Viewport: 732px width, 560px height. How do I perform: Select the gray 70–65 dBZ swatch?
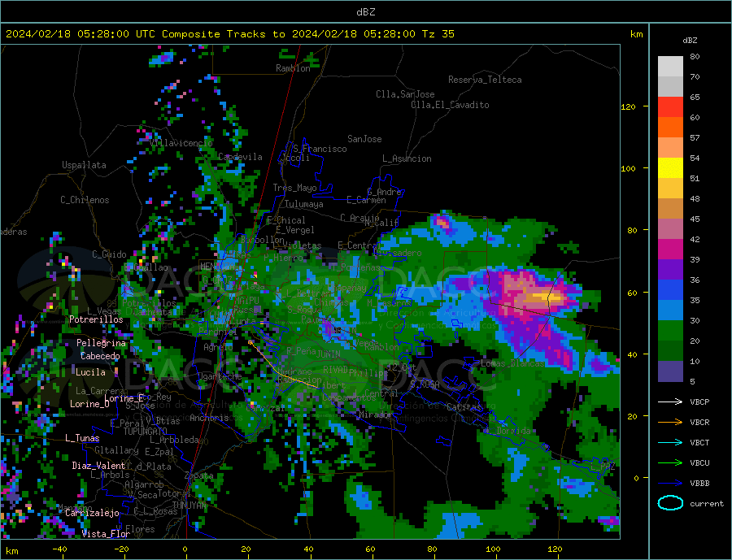point(670,87)
